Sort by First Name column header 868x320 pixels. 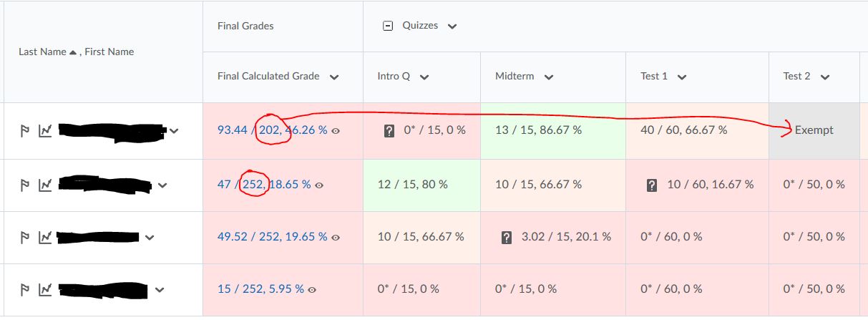tap(109, 52)
